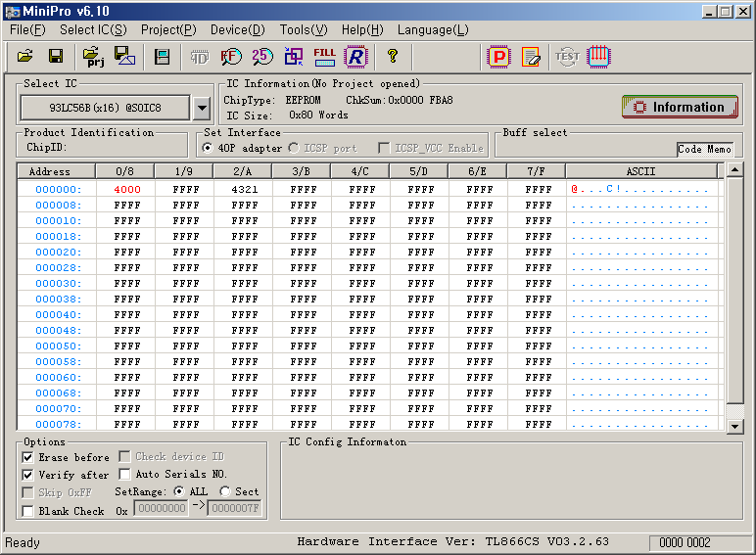Click the scrollbar down arrow
This screenshot has height=555, width=756.
[734, 426]
